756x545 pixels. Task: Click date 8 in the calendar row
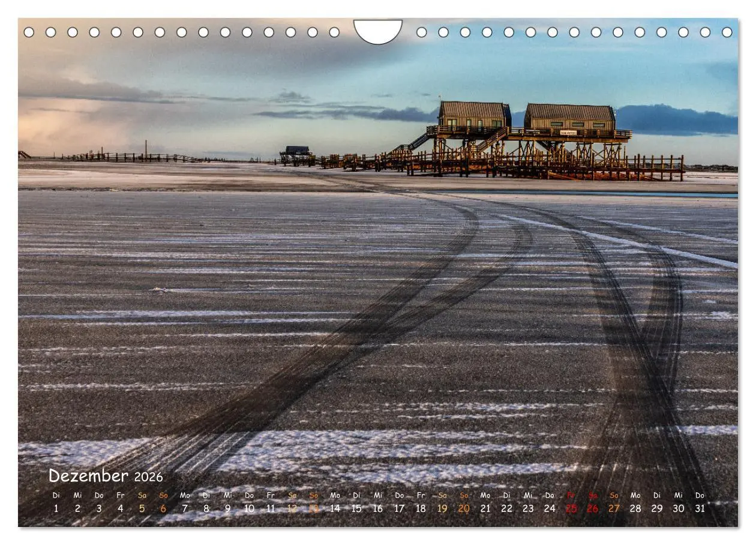(206, 508)
